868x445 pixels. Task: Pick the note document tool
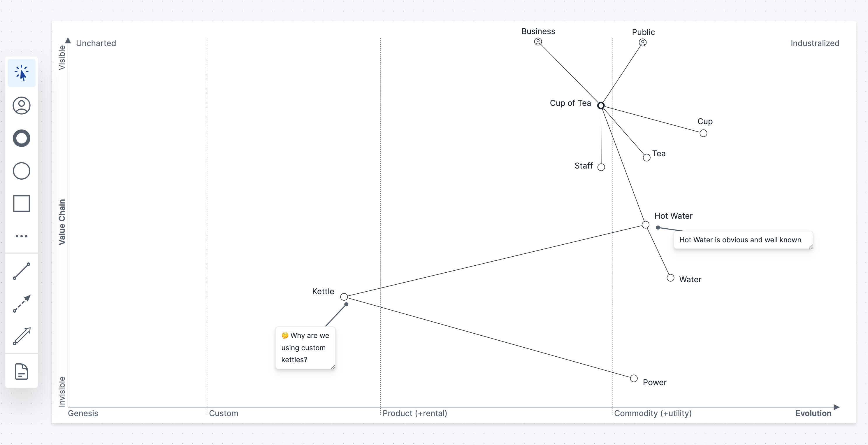pyautogui.click(x=21, y=372)
